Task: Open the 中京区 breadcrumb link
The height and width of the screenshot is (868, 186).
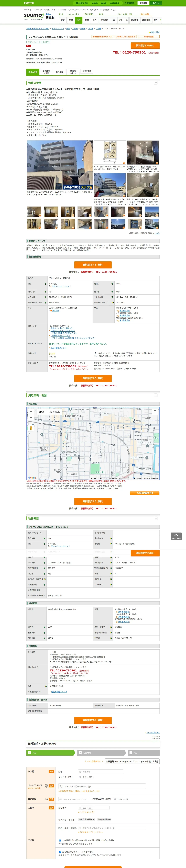Action: [91, 29]
